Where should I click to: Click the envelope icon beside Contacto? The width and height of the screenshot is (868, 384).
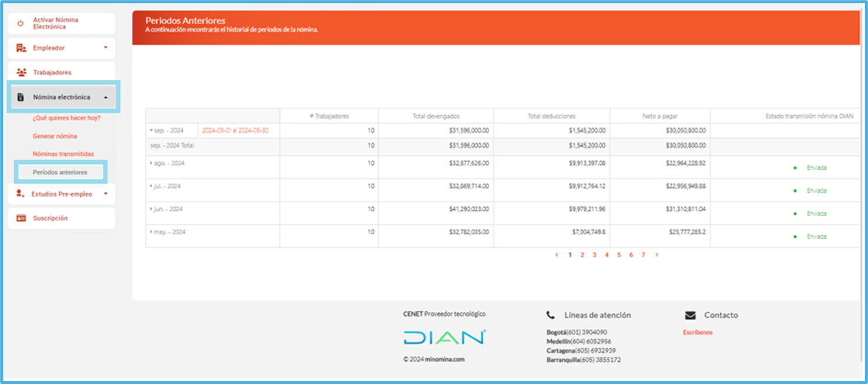[x=690, y=315]
